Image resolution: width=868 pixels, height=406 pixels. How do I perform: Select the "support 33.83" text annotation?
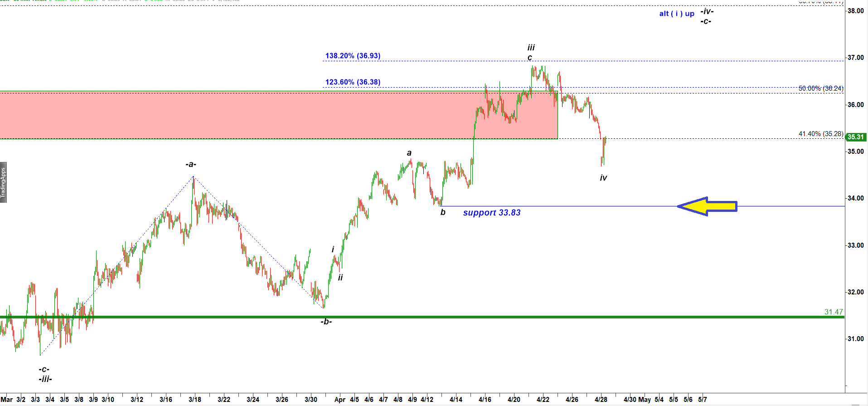(x=491, y=213)
